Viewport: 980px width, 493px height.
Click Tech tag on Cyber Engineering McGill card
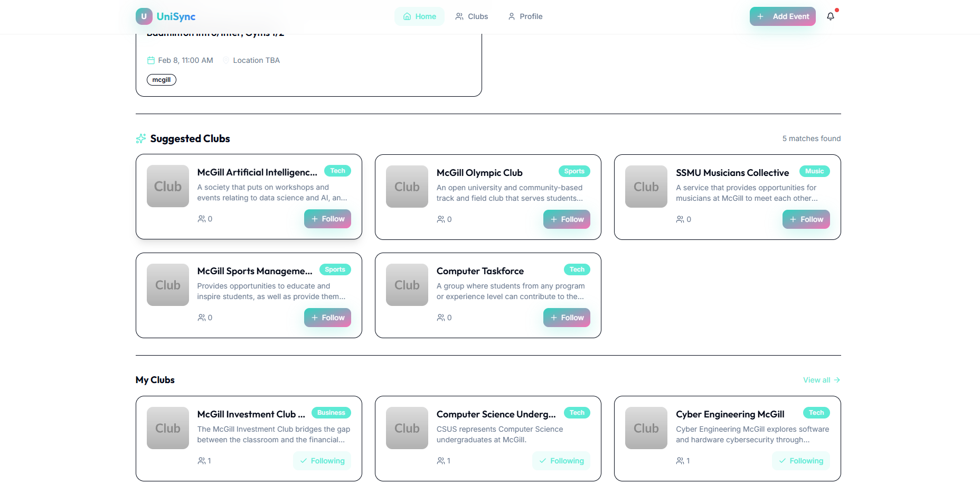coord(816,413)
